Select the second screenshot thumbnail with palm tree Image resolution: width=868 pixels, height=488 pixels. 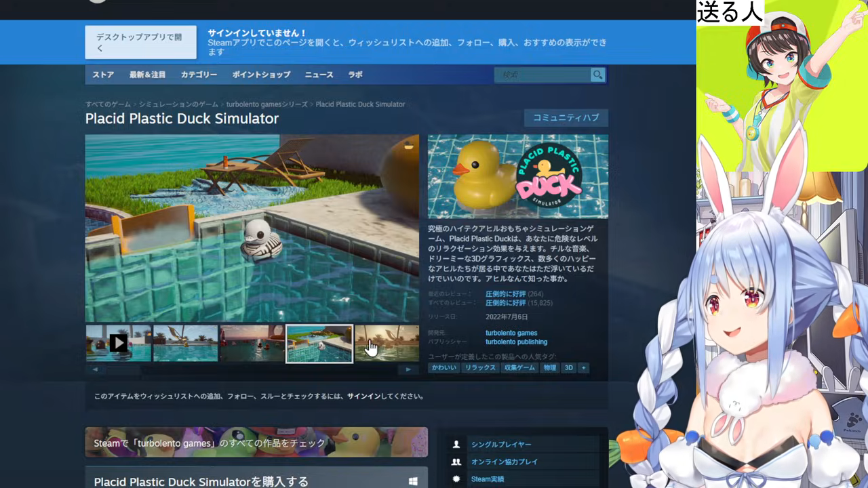[185, 344]
